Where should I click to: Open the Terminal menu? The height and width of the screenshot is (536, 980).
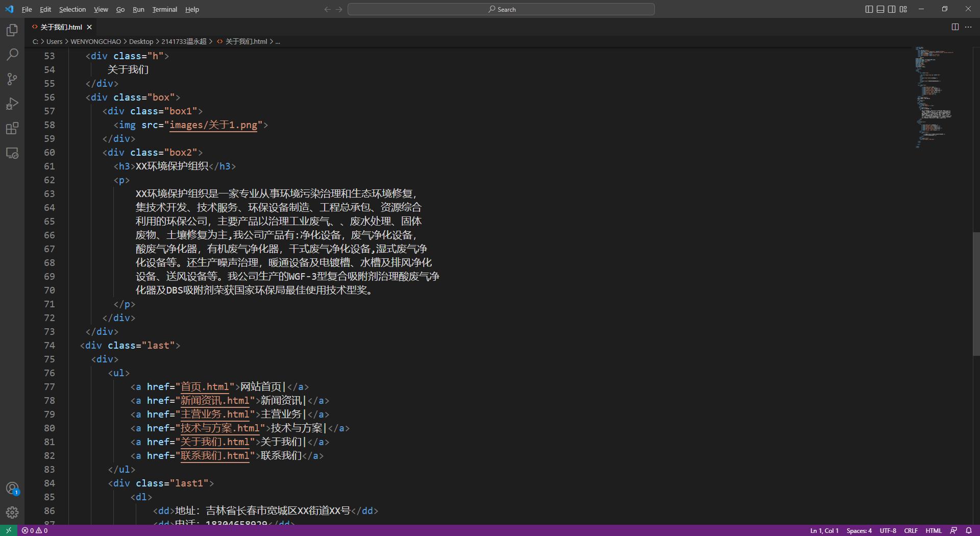tap(164, 9)
